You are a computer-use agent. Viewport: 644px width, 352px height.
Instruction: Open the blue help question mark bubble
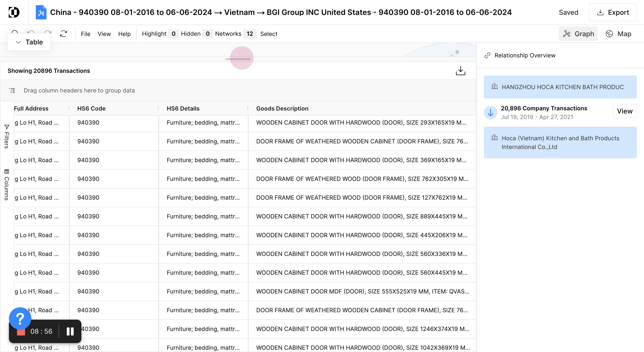click(20, 318)
